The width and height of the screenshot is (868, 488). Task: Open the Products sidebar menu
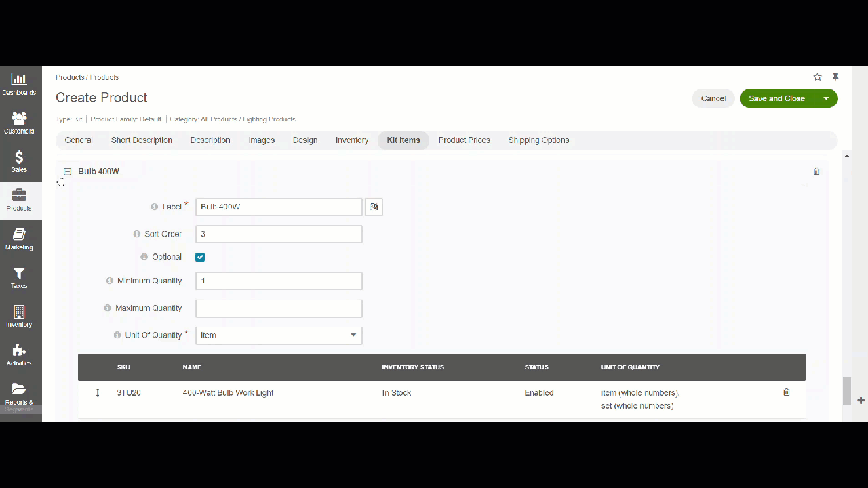[x=19, y=201]
